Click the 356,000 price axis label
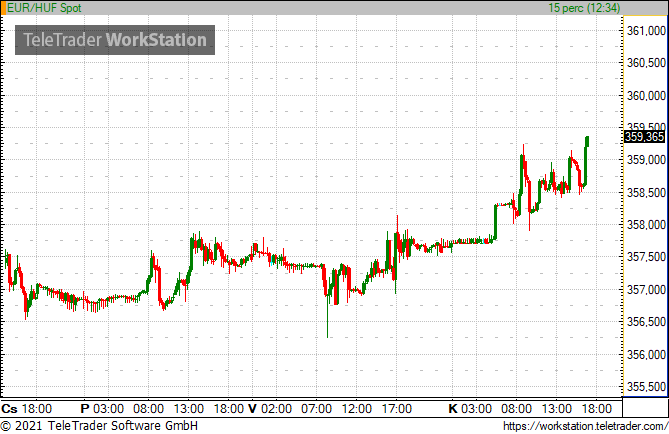This screenshot has width=669, height=434. (646, 355)
